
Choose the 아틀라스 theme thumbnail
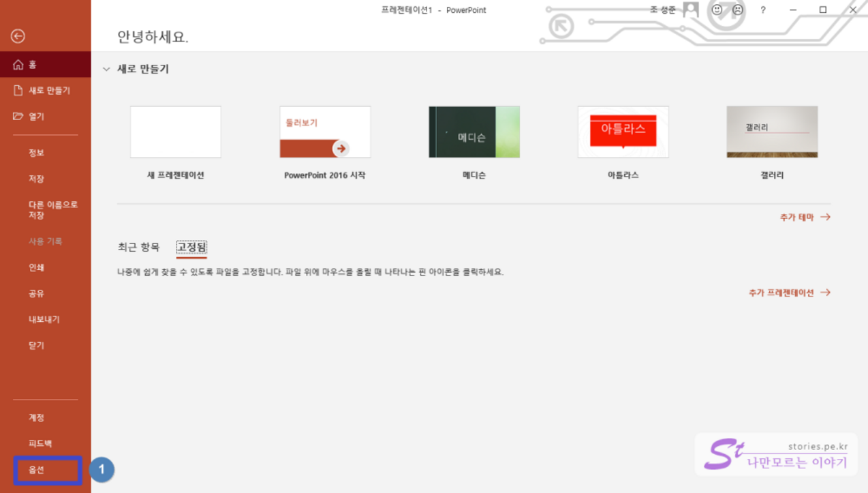pos(623,132)
